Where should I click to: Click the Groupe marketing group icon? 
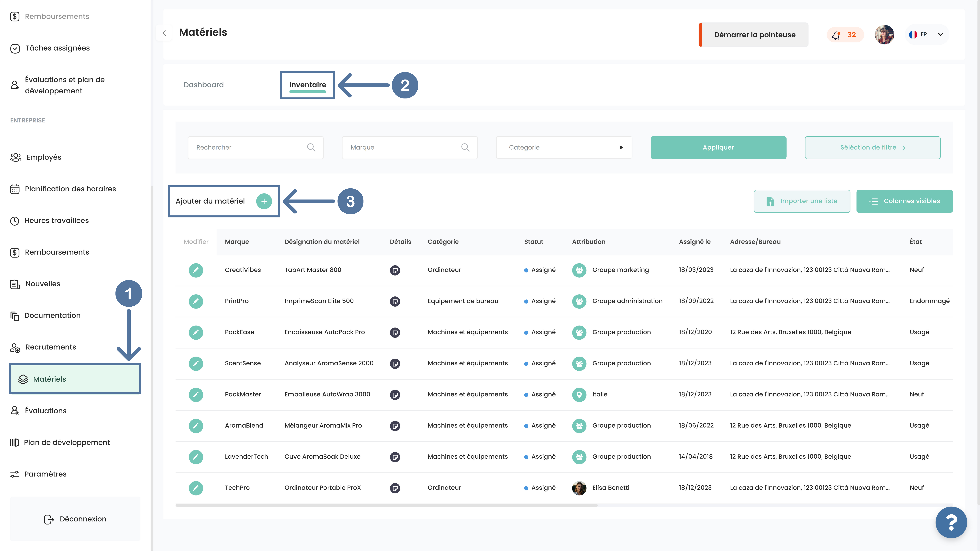(x=579, y=270)
